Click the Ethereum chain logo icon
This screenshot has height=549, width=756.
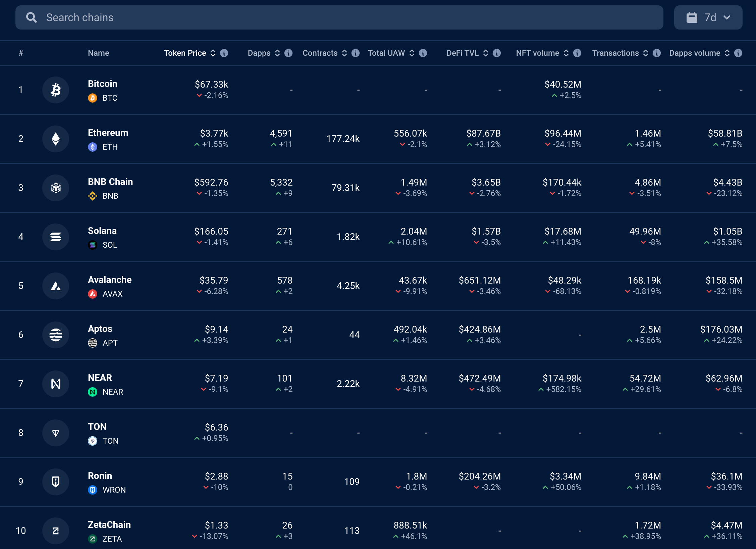click(x=56, y=139)
